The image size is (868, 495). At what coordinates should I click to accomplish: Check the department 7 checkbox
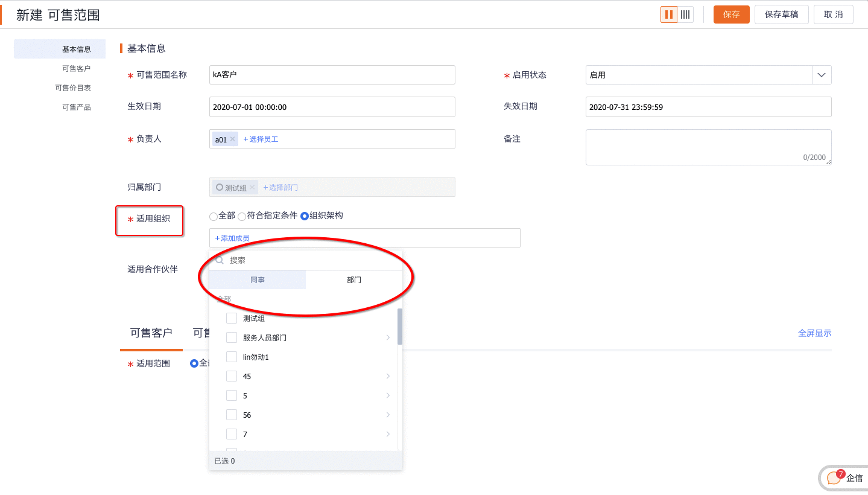232,434
